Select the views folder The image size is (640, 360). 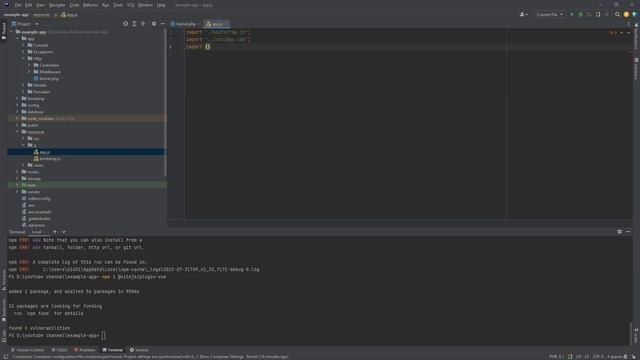(38, 165)
